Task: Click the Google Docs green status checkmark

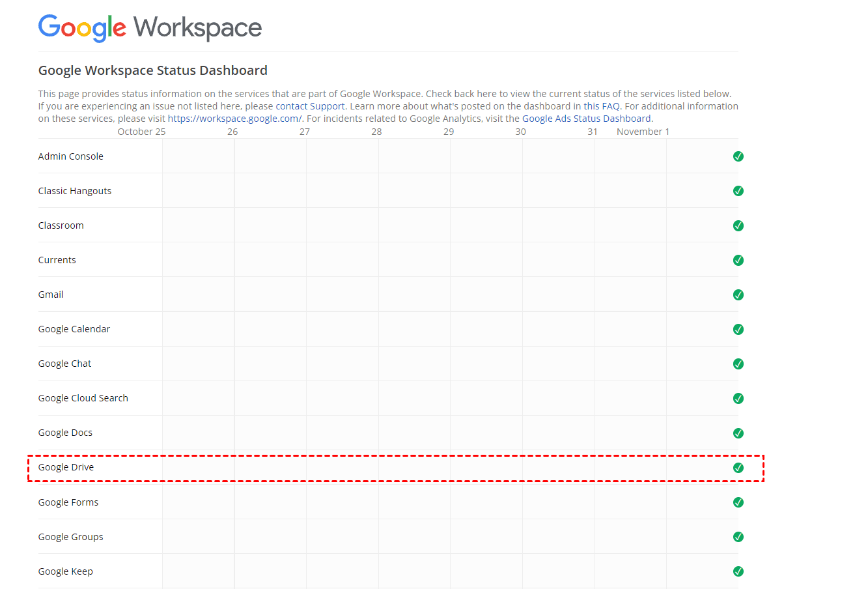Action: (738, 433)
